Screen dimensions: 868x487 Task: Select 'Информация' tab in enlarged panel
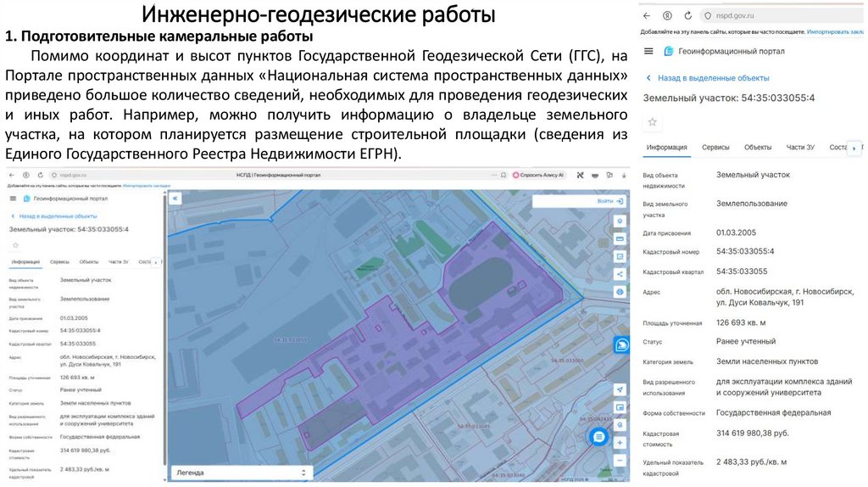tap(666, 148)
